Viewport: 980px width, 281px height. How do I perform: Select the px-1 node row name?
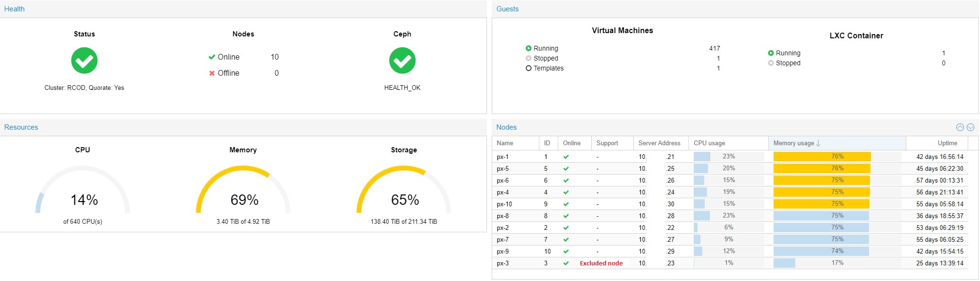(x=503, y=157)
